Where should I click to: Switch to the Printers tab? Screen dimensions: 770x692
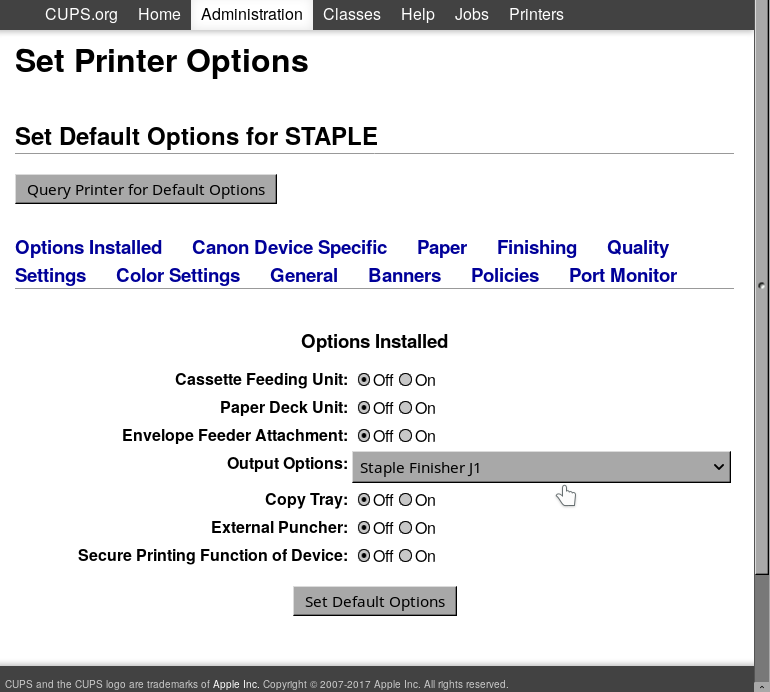coord(536,14)
